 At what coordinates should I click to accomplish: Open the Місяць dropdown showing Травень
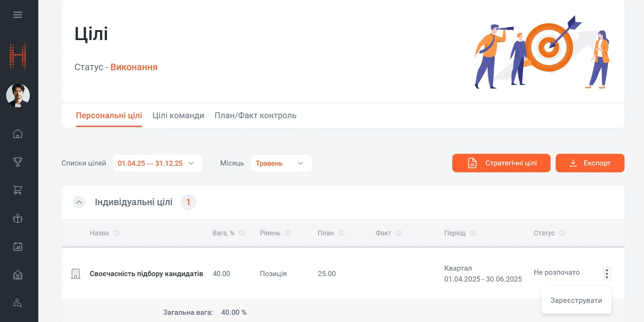pos(281,163)
